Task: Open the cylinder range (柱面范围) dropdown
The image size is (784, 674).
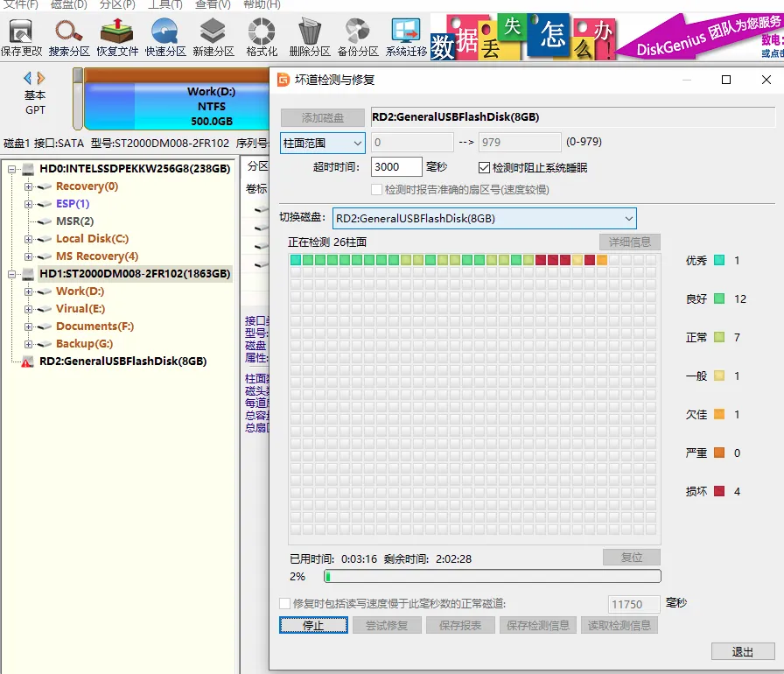Action: coord(323,143)
